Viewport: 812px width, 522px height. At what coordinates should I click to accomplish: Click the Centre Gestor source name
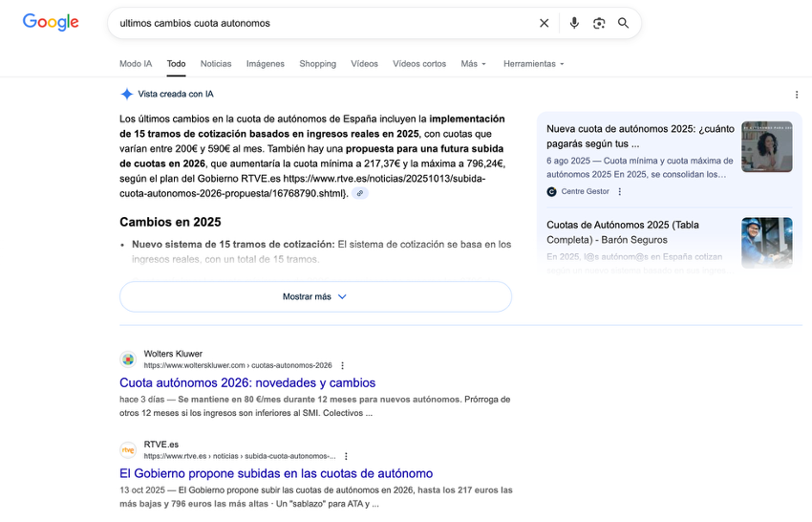click(586, 191)
